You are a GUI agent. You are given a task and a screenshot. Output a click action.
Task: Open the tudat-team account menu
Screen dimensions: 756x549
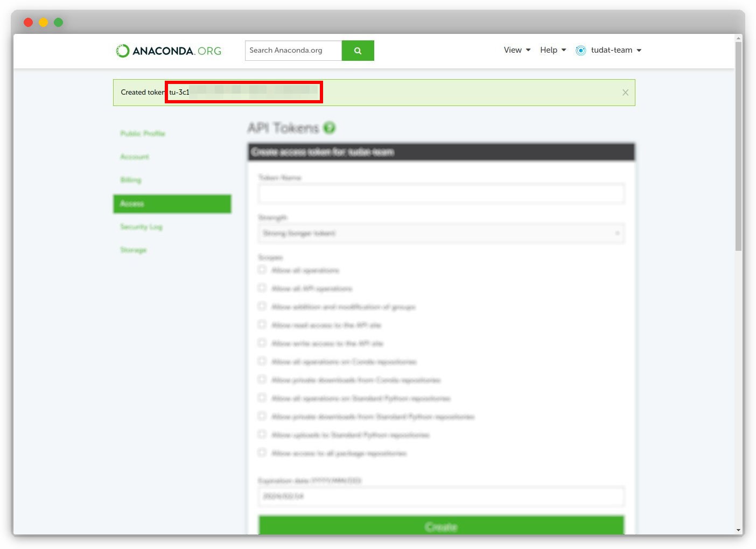(x=616, y=50)
